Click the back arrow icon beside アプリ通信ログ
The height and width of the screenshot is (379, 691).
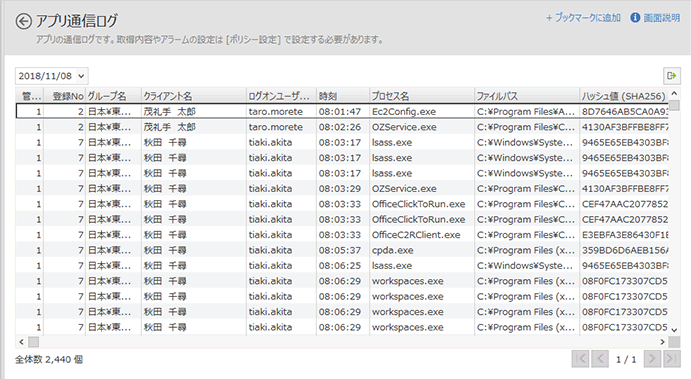coord(23,21)
